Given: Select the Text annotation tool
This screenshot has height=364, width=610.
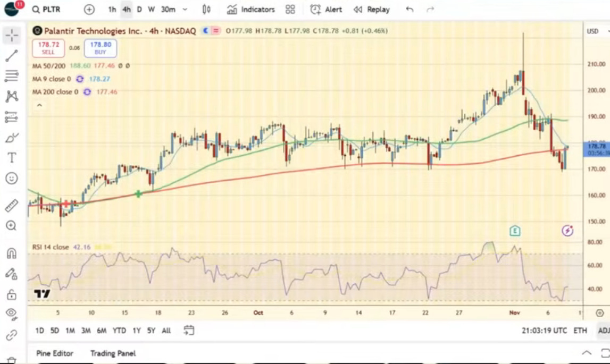Looking at the screenshot, I should pyautogui.click(x=12, y=158).
